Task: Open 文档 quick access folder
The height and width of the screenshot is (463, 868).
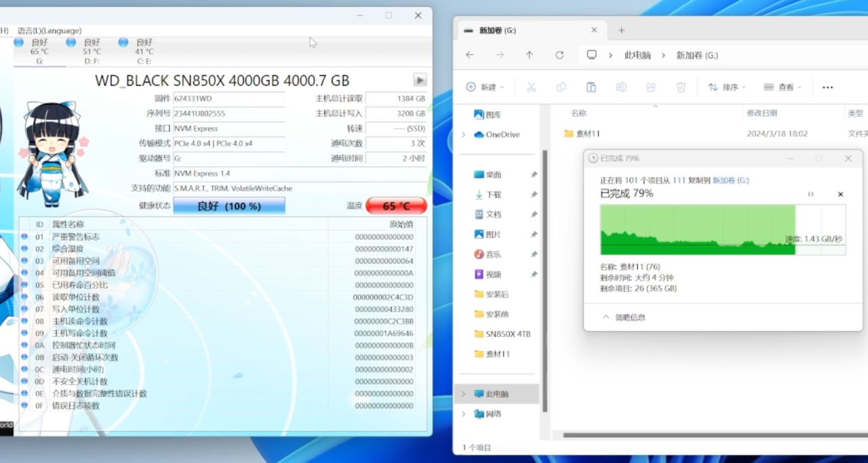Action: 488,214
